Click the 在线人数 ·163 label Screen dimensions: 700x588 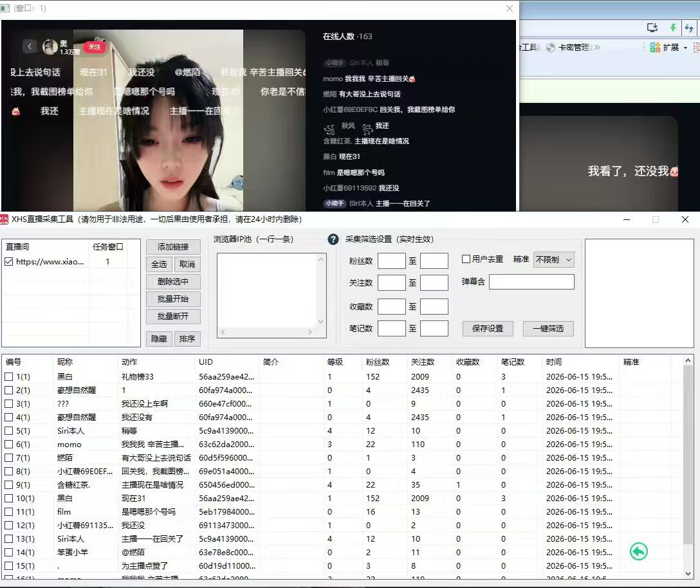tap(347, 37)
